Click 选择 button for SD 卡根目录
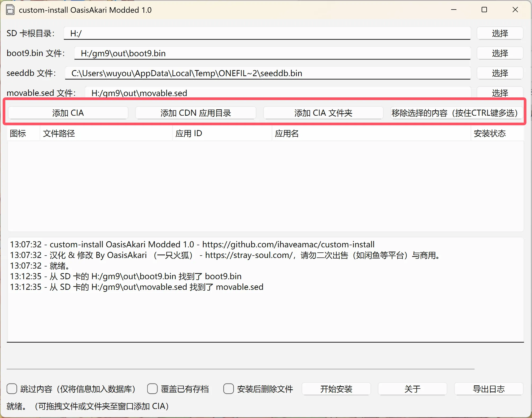Viewport: 532px width, 418px height. point(500,33)
